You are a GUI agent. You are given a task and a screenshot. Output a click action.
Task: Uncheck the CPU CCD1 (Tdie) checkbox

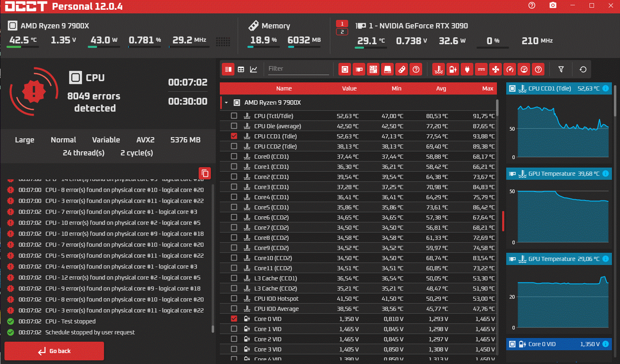click(x=234, y=136)
